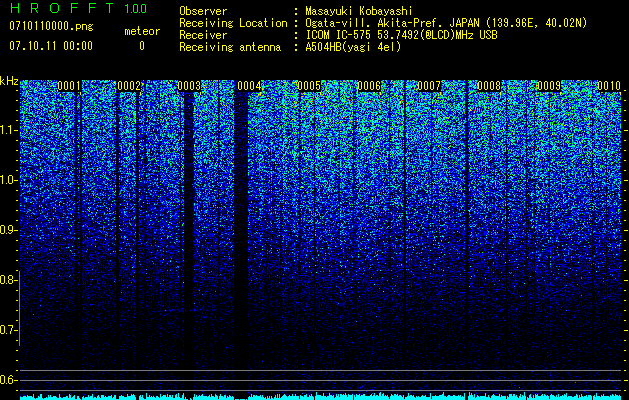Click the Observer field label
The width and height of the screenshot is (629, 400).
[x=203, y=11]
